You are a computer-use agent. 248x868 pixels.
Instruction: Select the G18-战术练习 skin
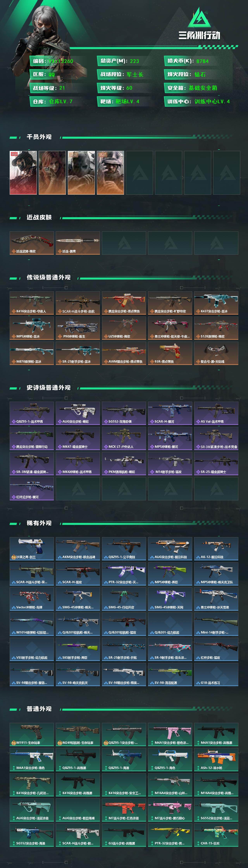click(x=216, y=674)
